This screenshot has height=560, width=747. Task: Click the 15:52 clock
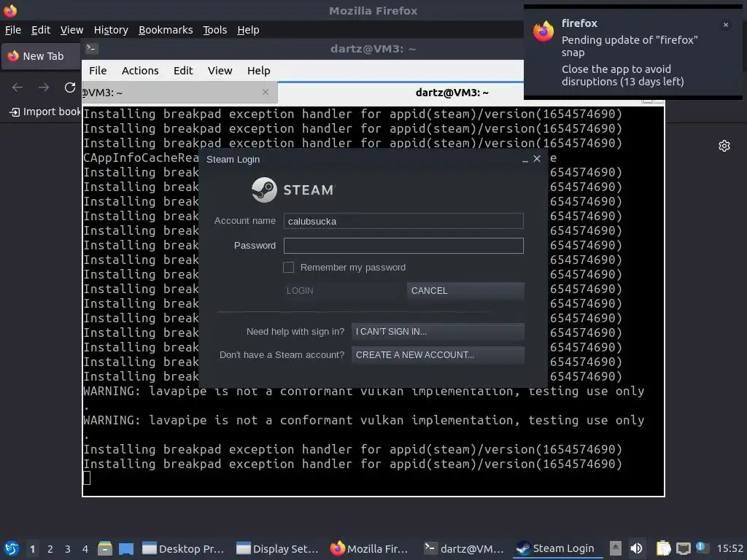coord(729,548)
